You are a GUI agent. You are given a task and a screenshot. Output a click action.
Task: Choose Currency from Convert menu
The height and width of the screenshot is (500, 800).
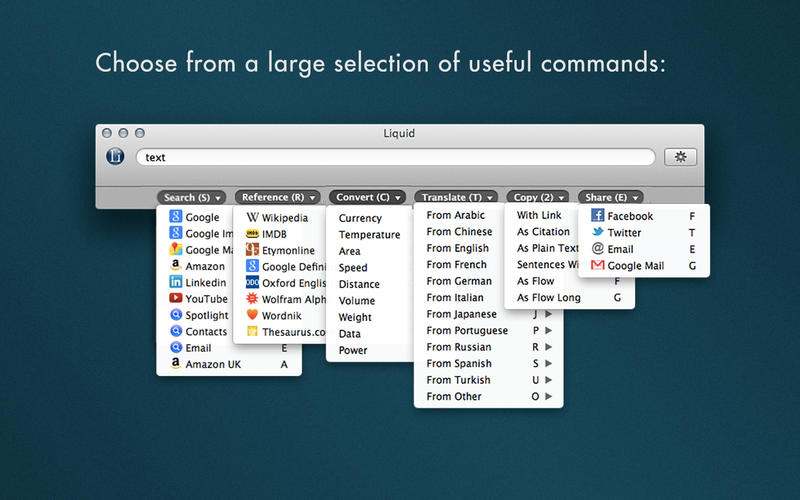click(x=360, y=218)
